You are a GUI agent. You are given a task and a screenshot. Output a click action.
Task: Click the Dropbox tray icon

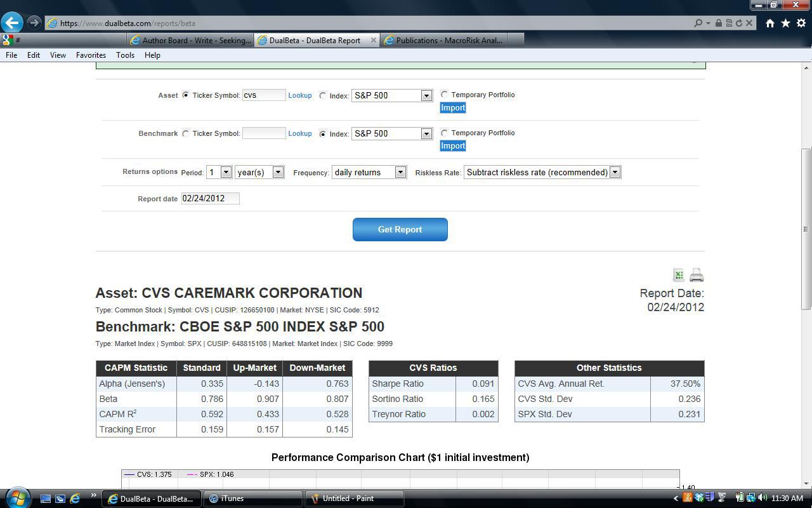tap(698, 498)
